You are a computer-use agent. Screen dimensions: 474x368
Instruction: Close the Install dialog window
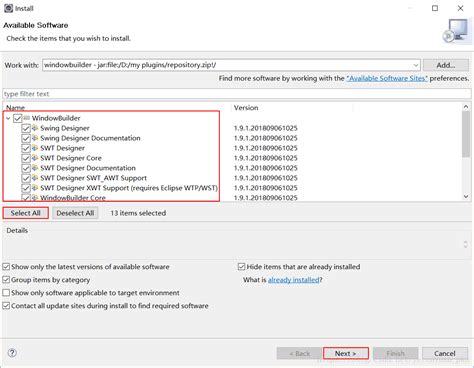460,8
